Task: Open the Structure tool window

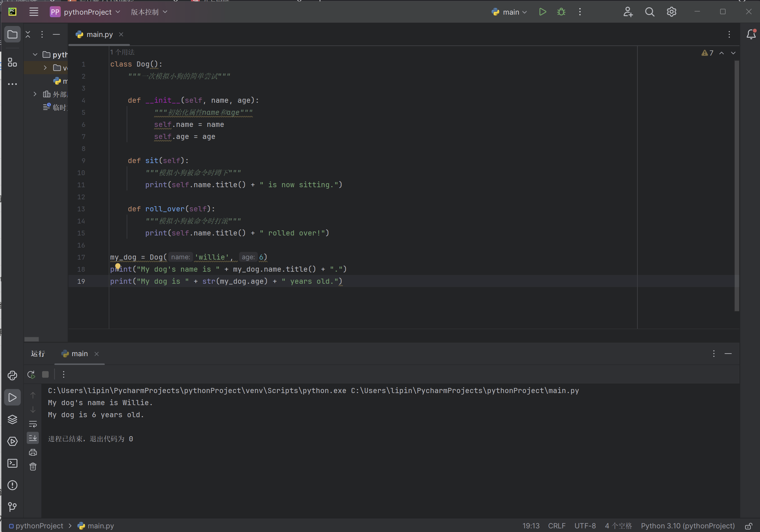Action: tap(12, 62)
